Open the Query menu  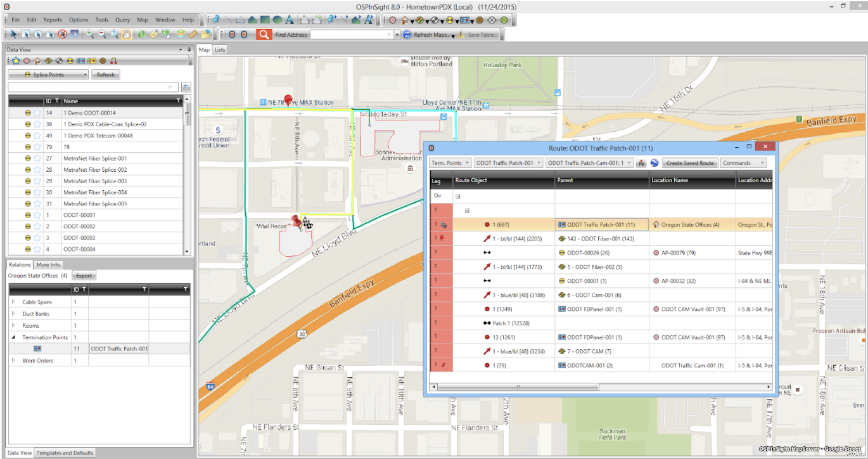tap(123, 20)
